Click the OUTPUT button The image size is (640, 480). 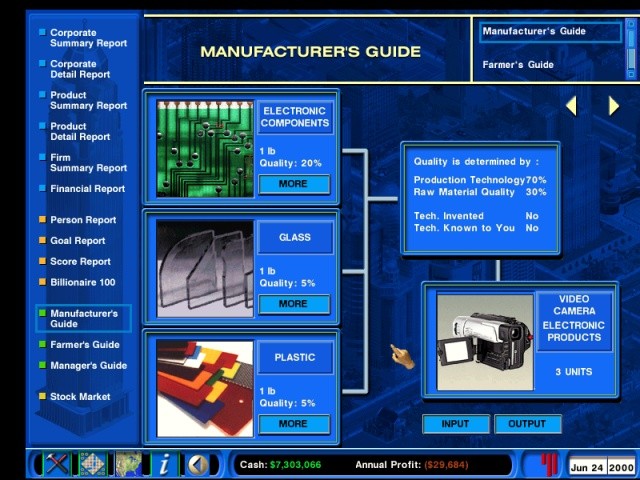point(527,424)
